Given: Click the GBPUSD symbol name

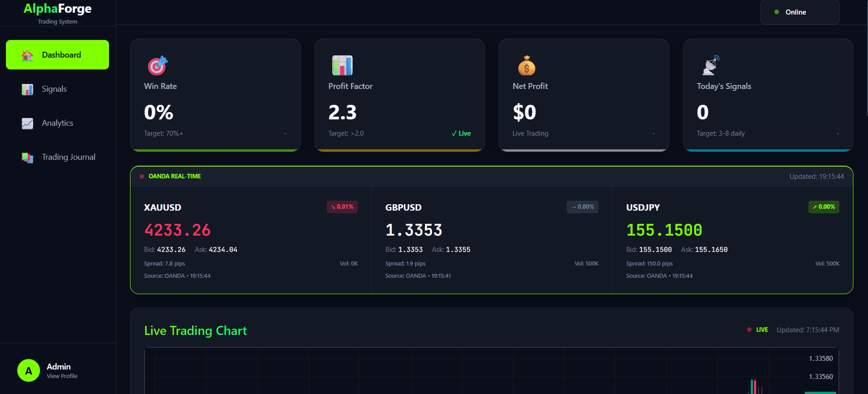Looking at the screenshot, I should point(404,207).
